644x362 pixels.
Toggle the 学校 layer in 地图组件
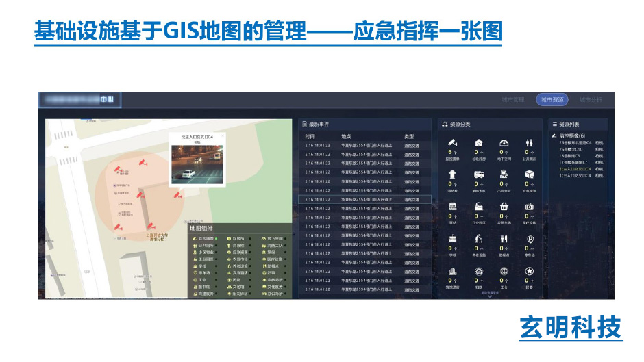[x=203, y=266]
